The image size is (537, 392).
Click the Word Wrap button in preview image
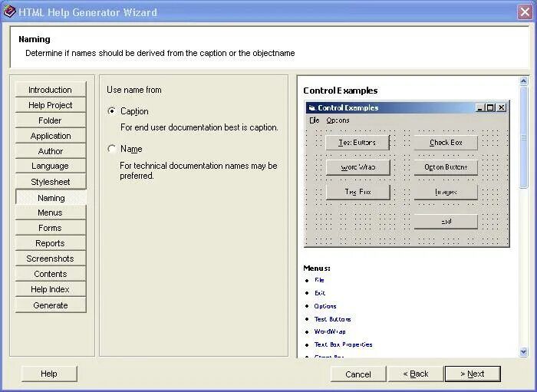[x=358, y=167]
